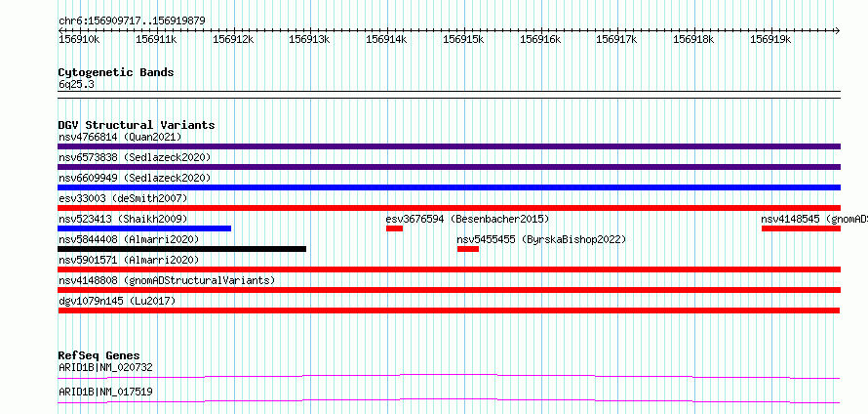Open the nsv6573838 (Sedlazeck2020) label
The width and height of the screenshot is (868, 414).
[135, 157]
